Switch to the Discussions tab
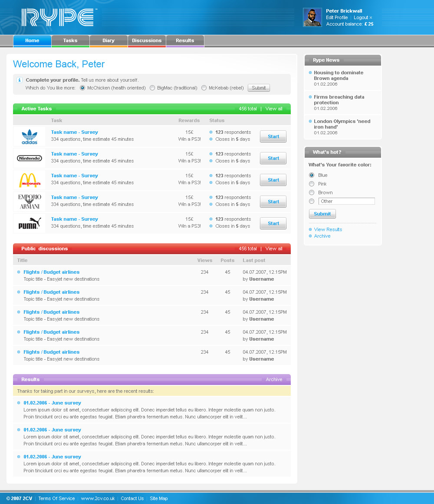 pos(147,41)
